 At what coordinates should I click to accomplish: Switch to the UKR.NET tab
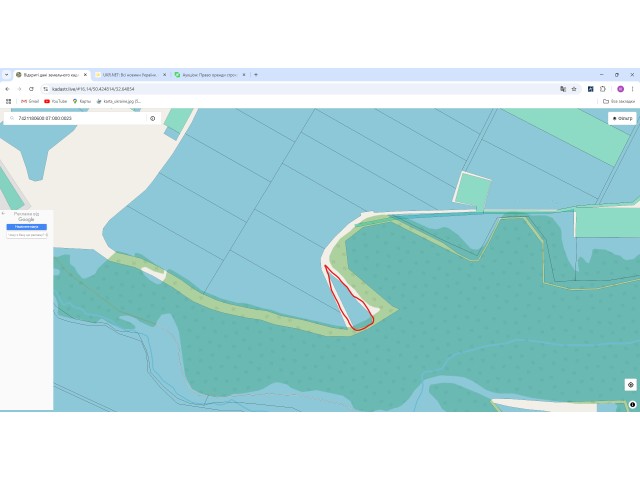(130, 75)
